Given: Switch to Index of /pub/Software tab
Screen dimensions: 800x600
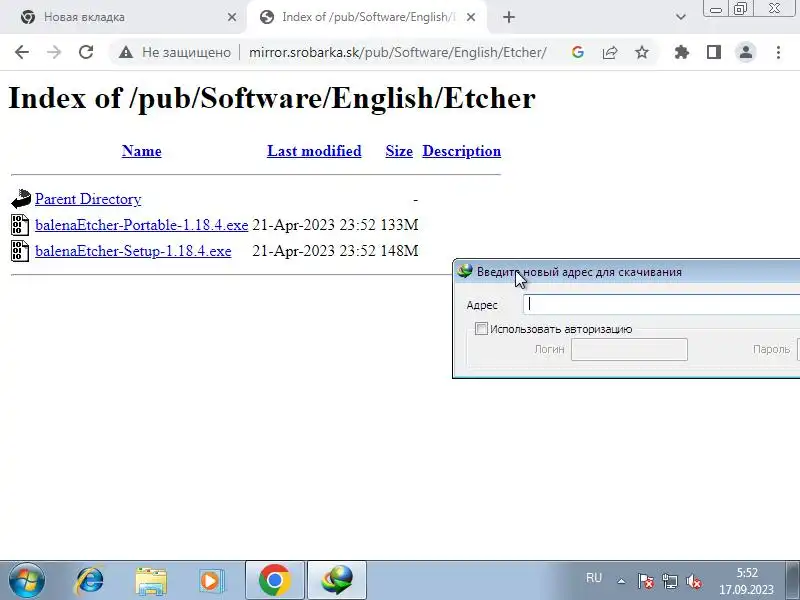Looking at the screenshot, I should pos(368,17).
